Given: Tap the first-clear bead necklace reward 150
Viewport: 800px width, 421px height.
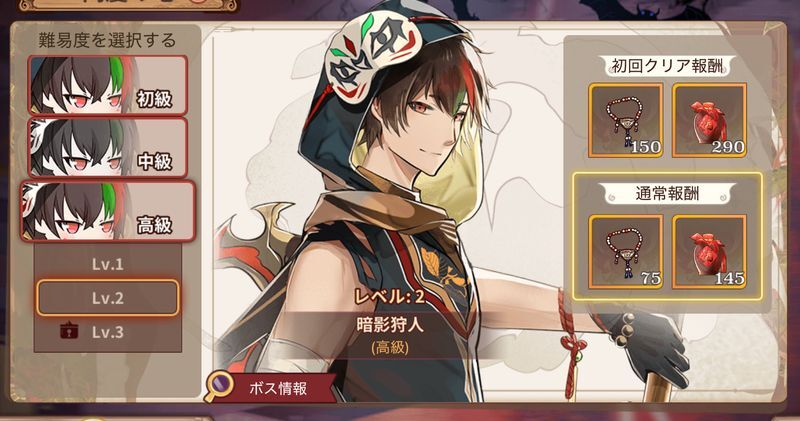Looking at the screenshot, I should (x=626, y=120).
